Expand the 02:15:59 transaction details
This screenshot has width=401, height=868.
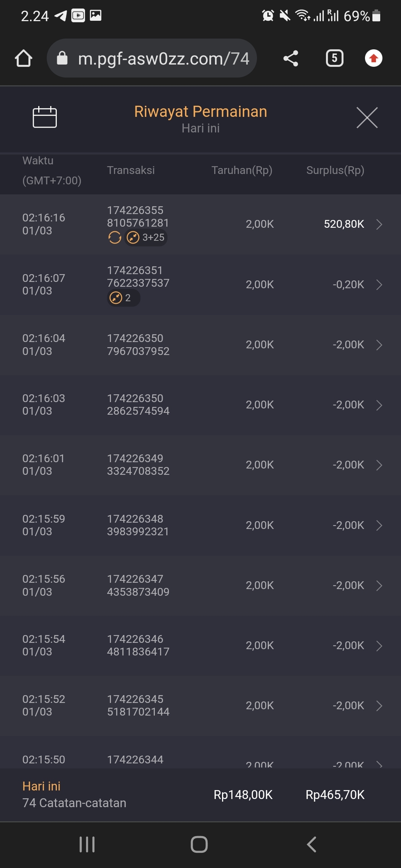tap(379, 525)
